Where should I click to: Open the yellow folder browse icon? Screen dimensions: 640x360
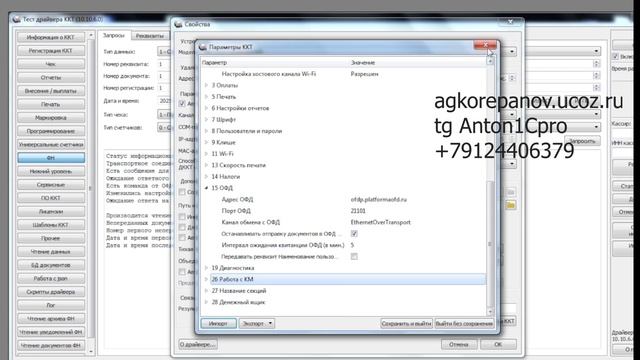point(510,205)
